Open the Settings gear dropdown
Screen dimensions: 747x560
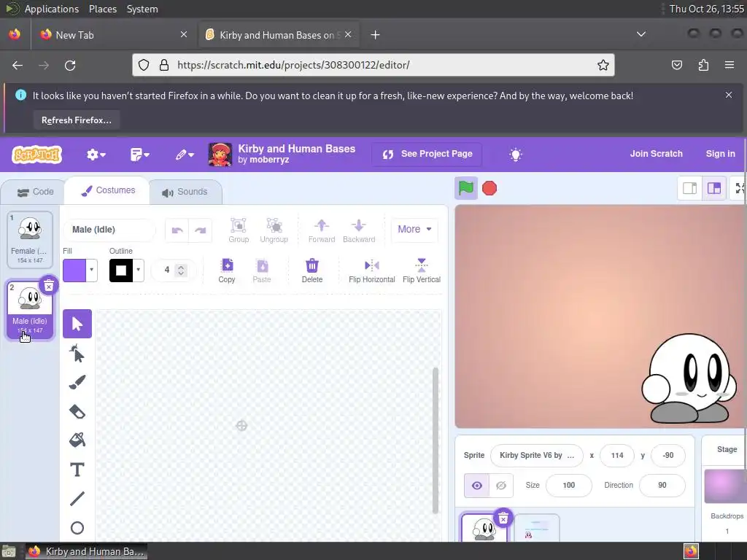[96, 155]
